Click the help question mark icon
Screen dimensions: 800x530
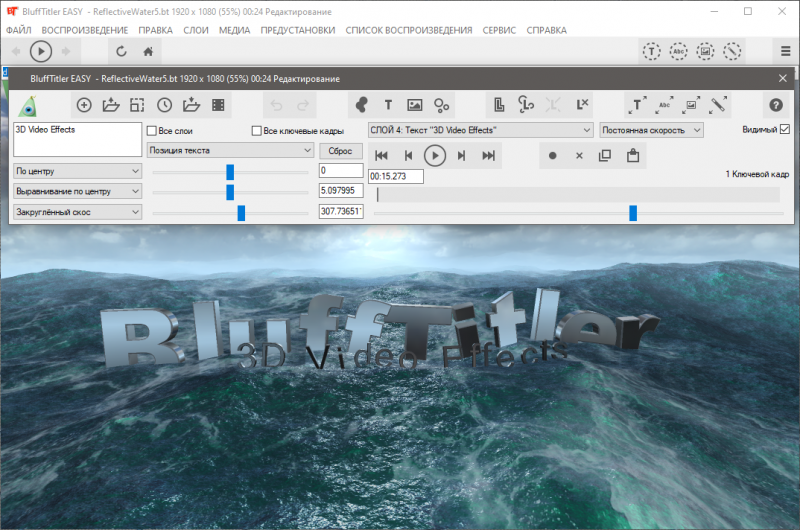coord(775,104)
